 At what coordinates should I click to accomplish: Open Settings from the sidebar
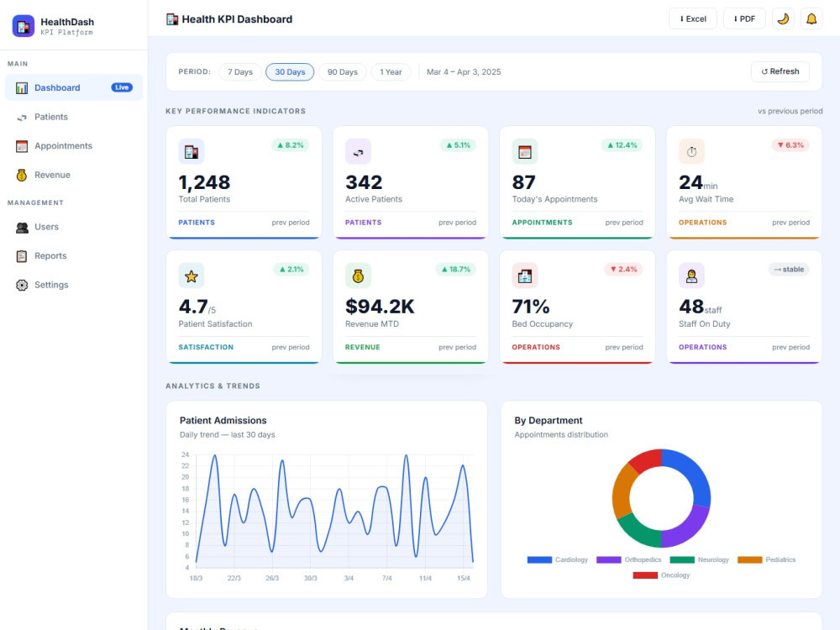(74, 285)
